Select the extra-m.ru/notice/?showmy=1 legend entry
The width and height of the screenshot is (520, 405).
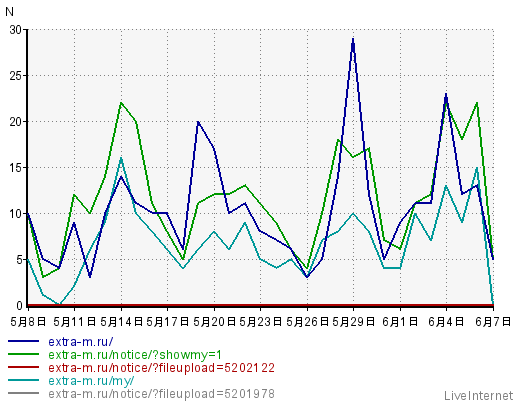135,355
